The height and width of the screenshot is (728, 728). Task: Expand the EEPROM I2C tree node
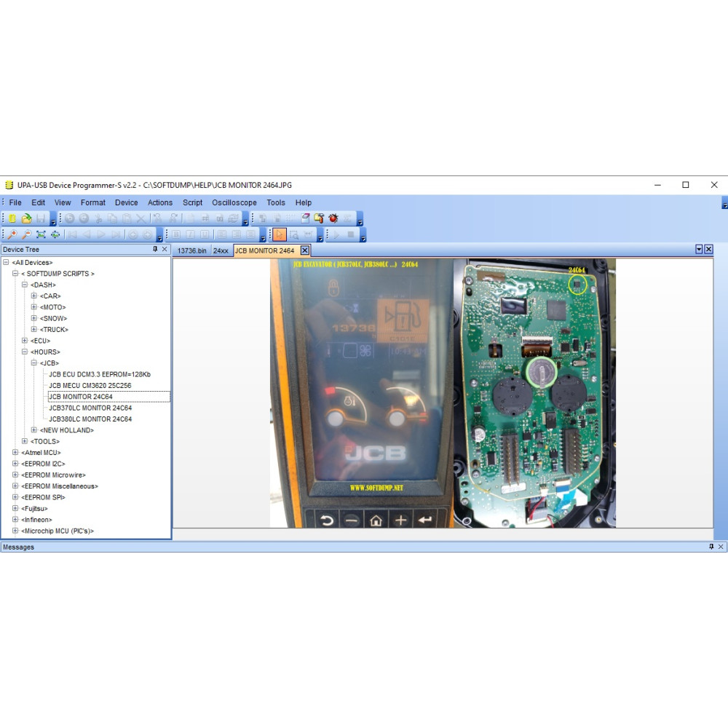(x=15, y=463)
